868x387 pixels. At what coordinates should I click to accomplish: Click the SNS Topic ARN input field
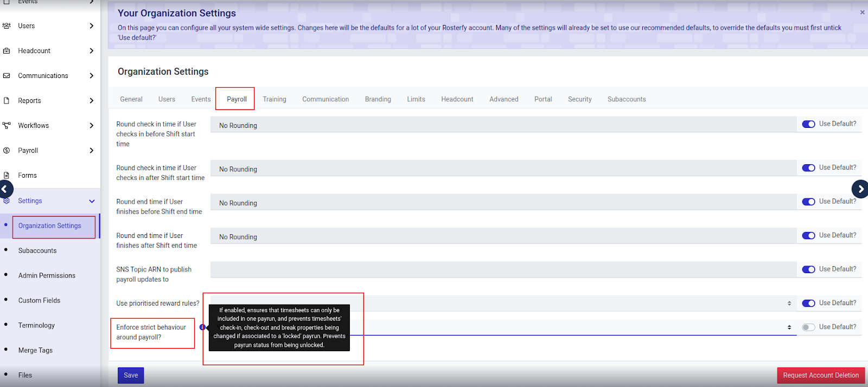[x=503, y=269]
